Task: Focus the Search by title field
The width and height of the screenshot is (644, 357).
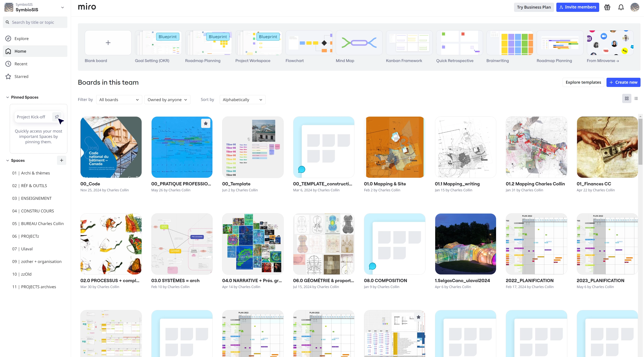Action: click(35, 22)
